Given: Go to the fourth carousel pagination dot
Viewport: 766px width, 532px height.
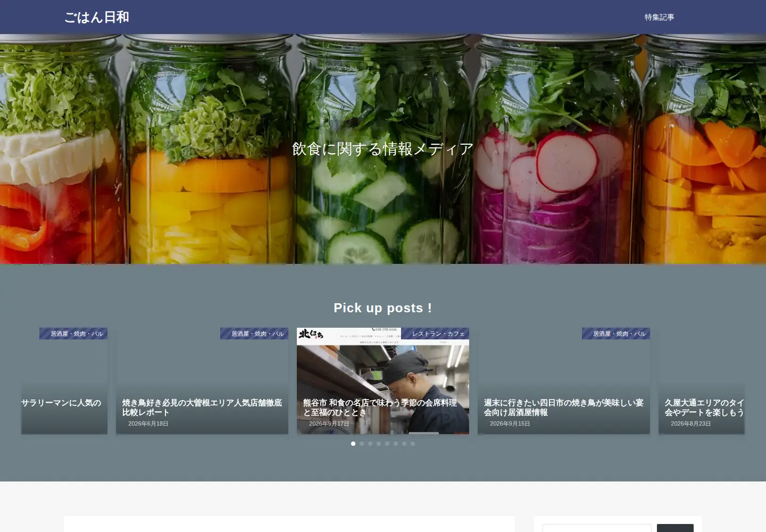Looking at the screenshot, I should click(379, 444).
